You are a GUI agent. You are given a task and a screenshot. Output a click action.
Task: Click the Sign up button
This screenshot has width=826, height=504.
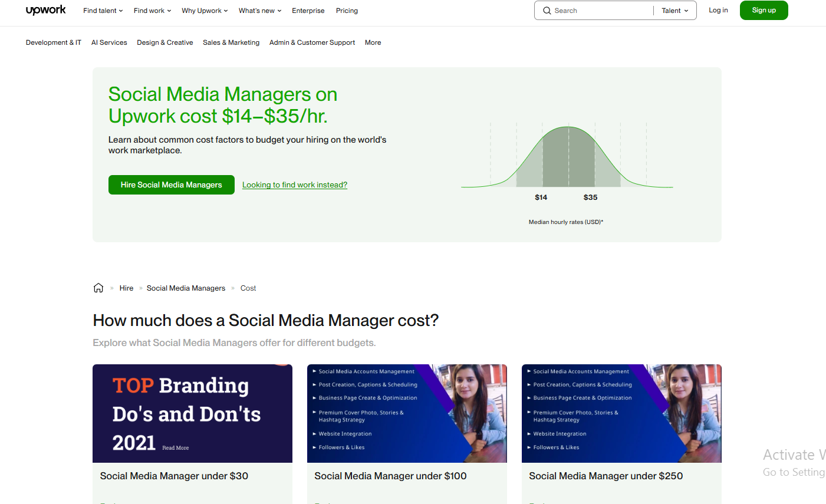pyautogui.click(x=764, y=10)
